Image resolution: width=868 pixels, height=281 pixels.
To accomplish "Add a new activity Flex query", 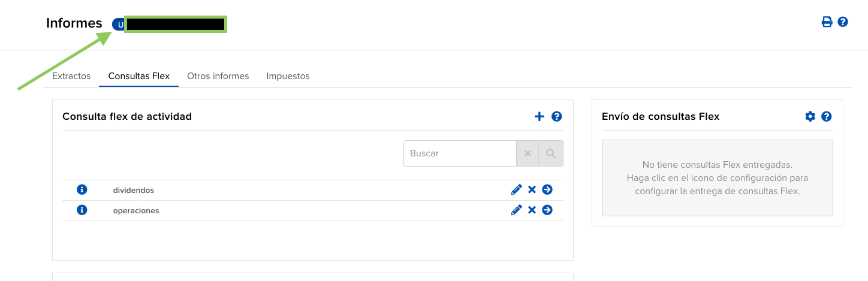I will coord(540,116).
